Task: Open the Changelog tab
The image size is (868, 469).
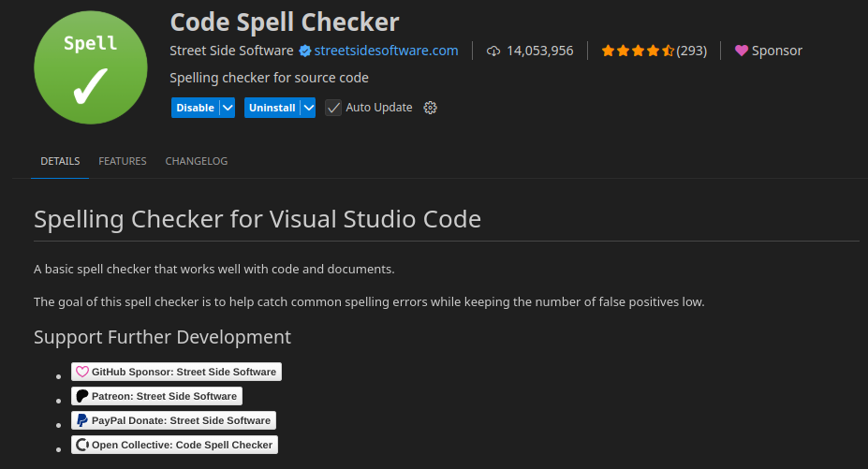Action: tap(197, 161)
